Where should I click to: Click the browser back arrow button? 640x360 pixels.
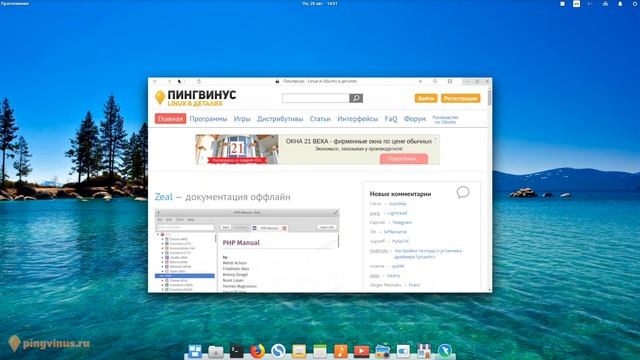[x=169, y=82]
